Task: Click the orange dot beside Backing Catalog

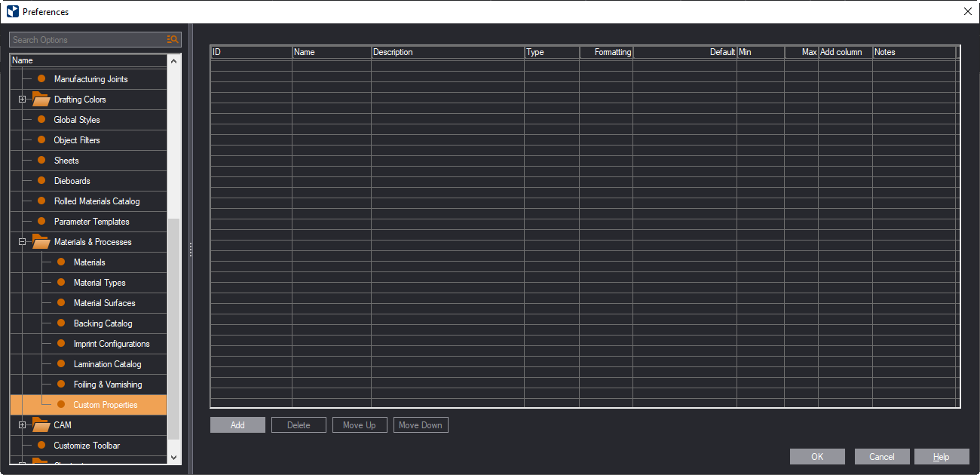Action: 61,323
